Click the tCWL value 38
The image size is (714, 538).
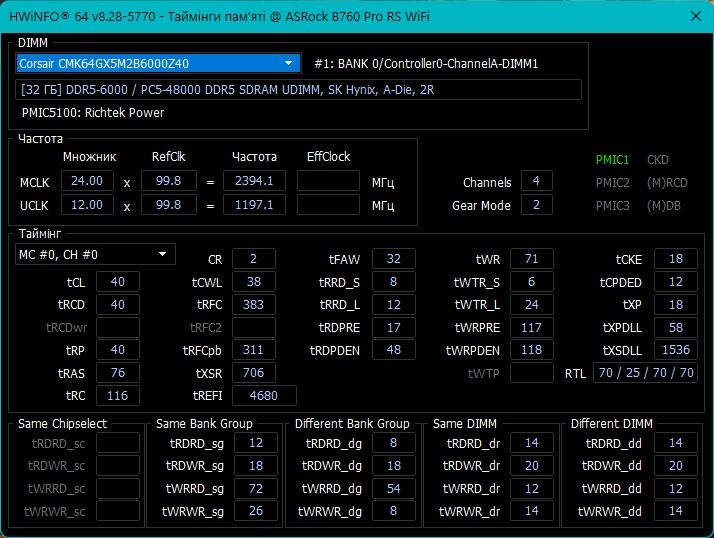click(x=254, y=282)
